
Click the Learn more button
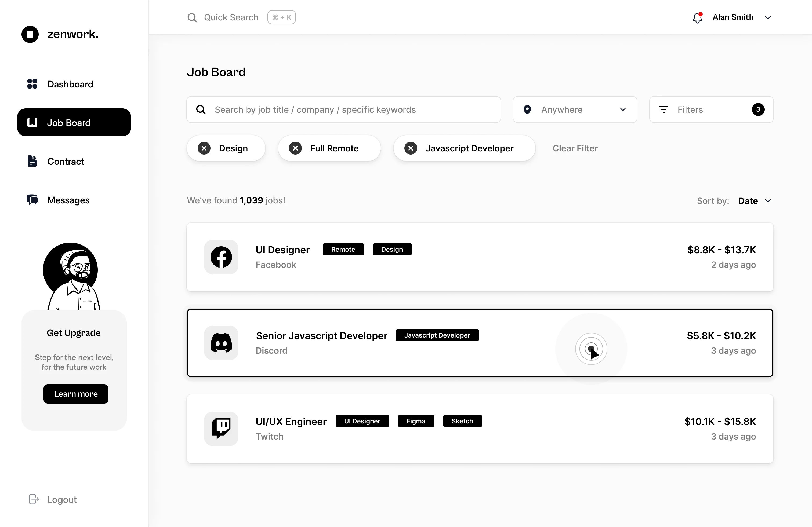76,394
